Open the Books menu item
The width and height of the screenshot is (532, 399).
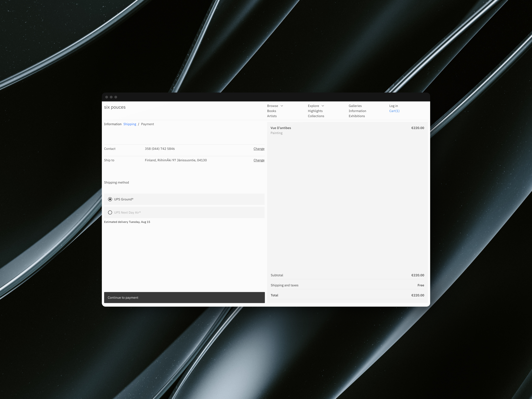tap(272, 111)
